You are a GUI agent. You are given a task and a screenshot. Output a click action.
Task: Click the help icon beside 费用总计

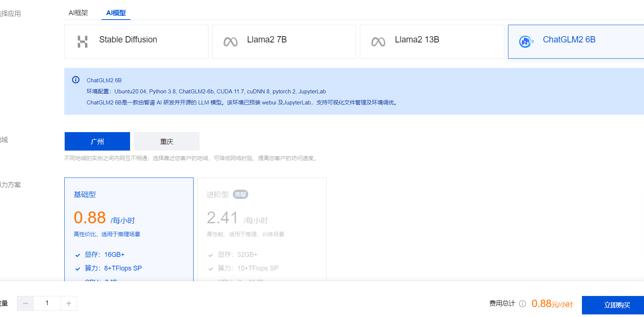[522, 304]
